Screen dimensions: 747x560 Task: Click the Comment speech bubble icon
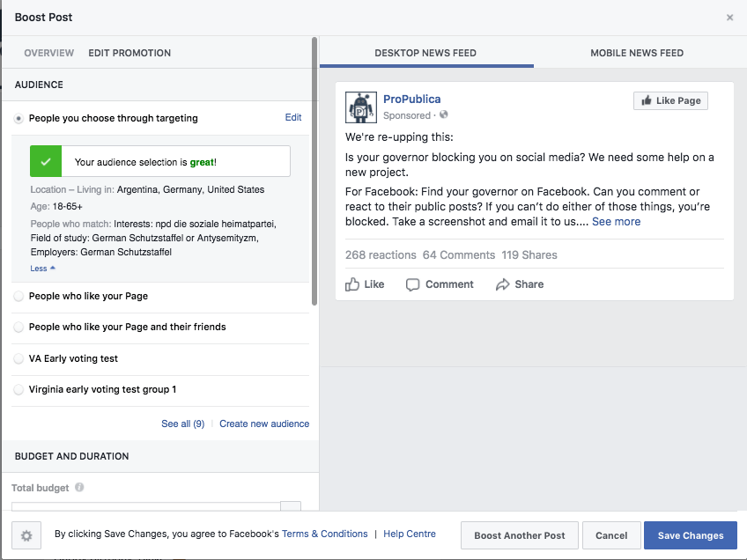pos(412,284)
